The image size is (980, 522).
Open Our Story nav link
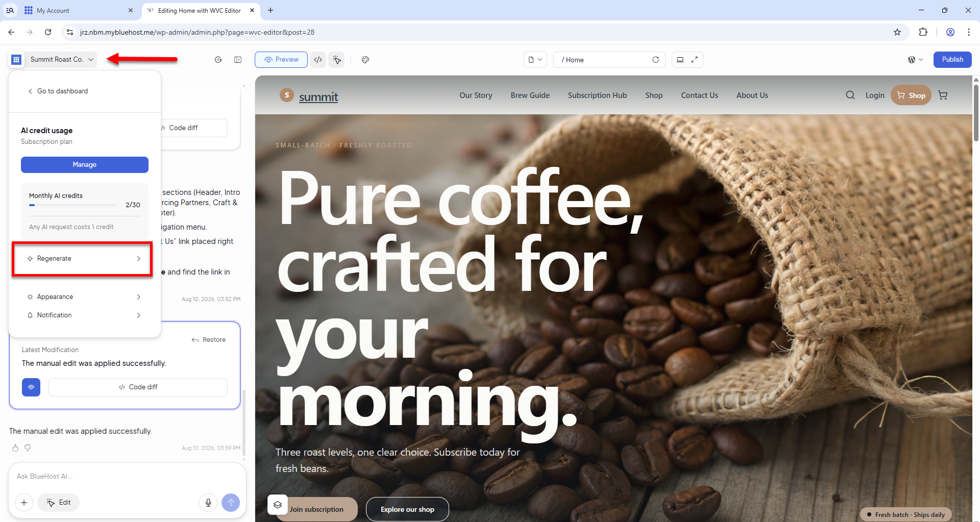[x=476, y=95]
